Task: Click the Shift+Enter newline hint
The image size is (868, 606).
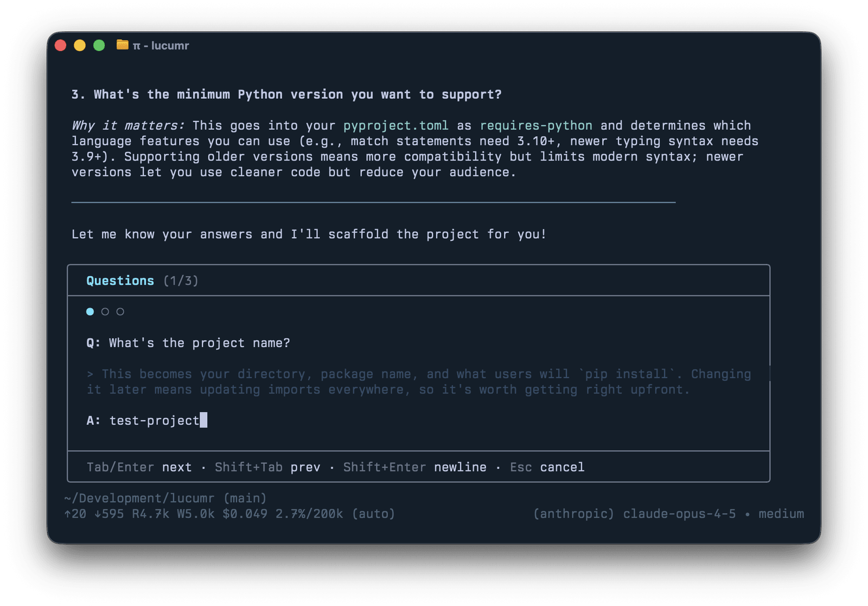Action: click(x=415, y=467)
